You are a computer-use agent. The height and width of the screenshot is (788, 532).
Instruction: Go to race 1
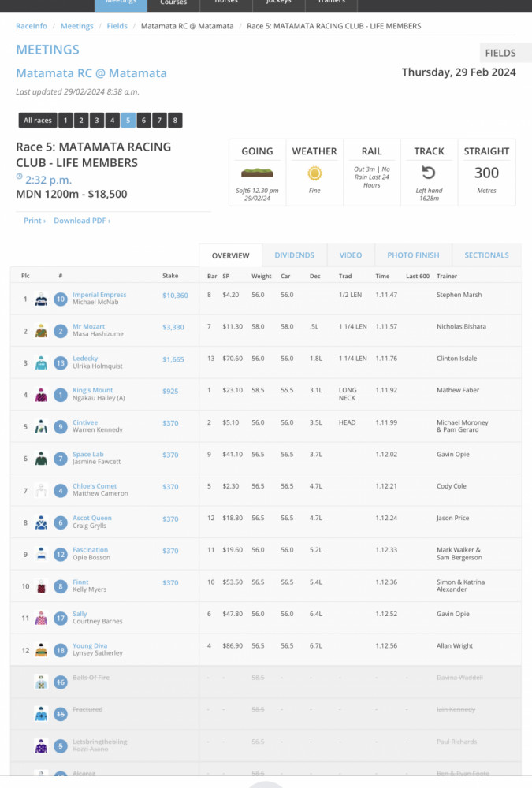point(65,120)
